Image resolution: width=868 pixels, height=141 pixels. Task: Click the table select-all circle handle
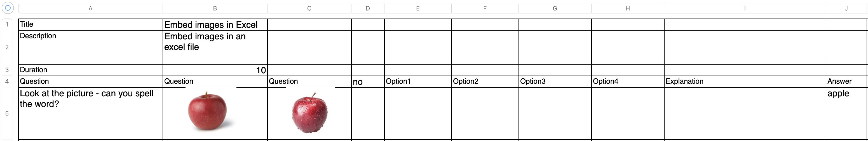pyautogui.click(x=8, y=8)
